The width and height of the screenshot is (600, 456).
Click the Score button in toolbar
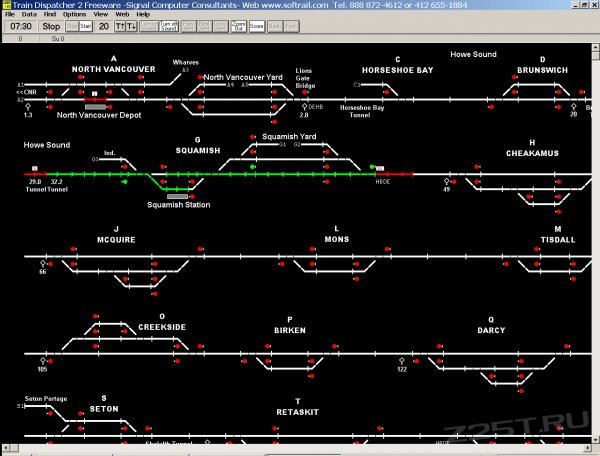tap(256, 27)
